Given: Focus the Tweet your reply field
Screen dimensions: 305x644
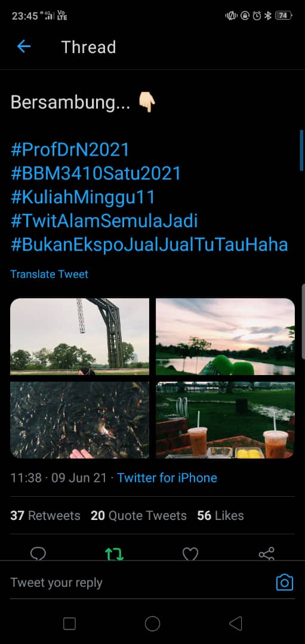Looking at the screenshot, I should (140, 583).
